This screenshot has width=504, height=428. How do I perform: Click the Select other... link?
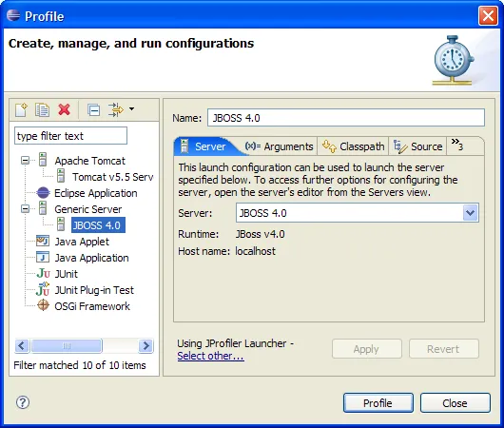coord(210,356)
